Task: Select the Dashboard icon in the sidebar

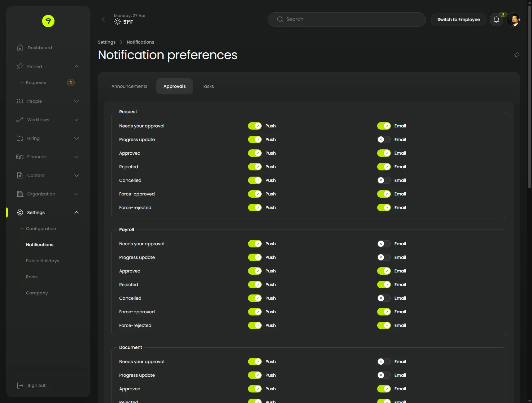Action: click(x=20, y=47)
